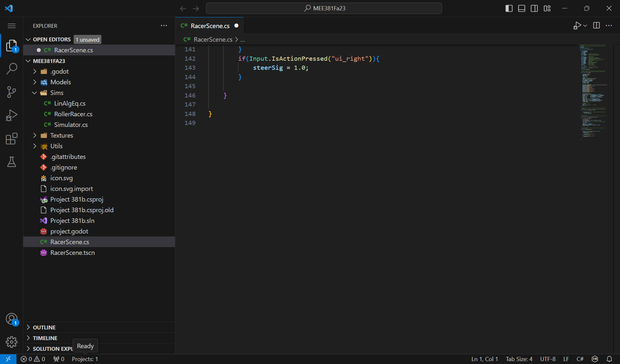Open the Explorer view in activity bar
The height and width of the screenshot is (364, 620).
[12, 46]
